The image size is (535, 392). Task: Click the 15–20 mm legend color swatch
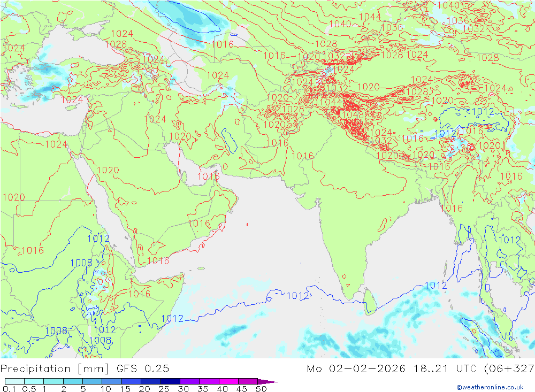(x=132, y=381)
